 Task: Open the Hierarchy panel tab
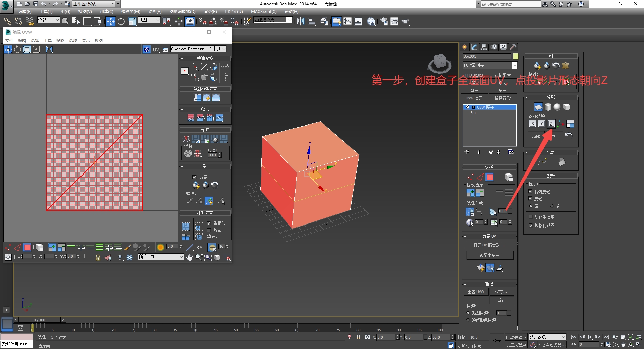point(484,47)
